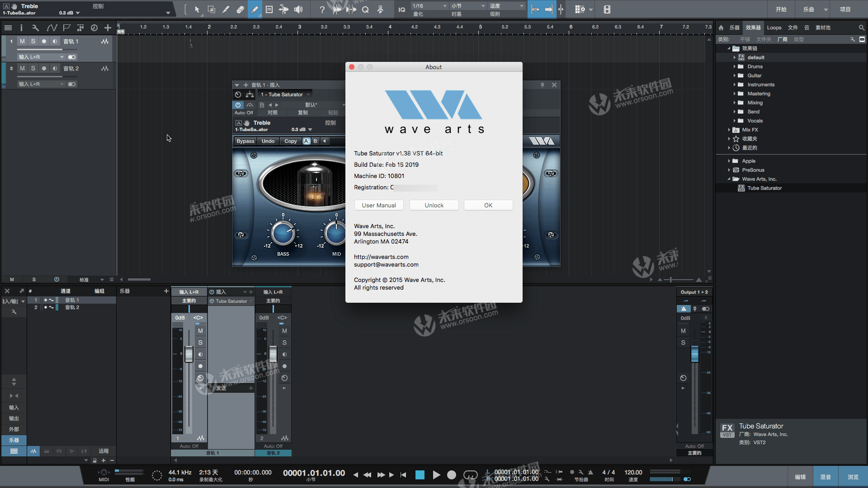Select the eraser tool
Screen dimensions: 868x488
click(241, 9)
